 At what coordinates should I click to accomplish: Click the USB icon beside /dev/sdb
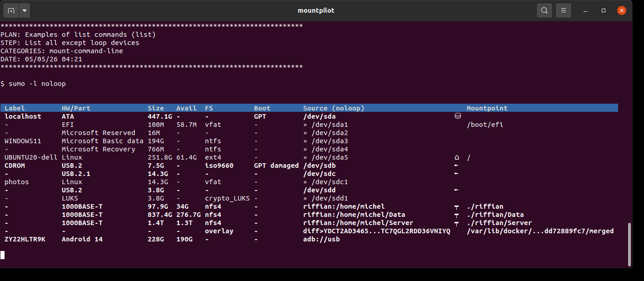pyautogui.click(x=457, y=166)
